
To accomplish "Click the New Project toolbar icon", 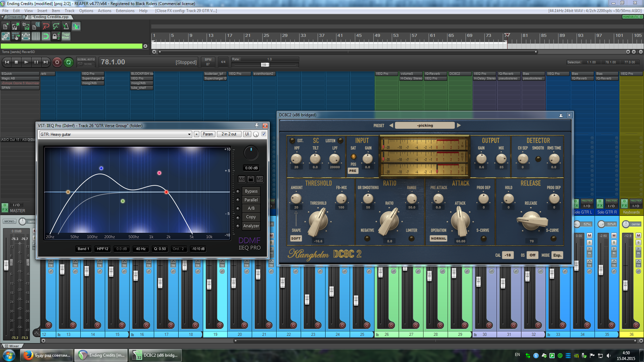I will (6, 26).
